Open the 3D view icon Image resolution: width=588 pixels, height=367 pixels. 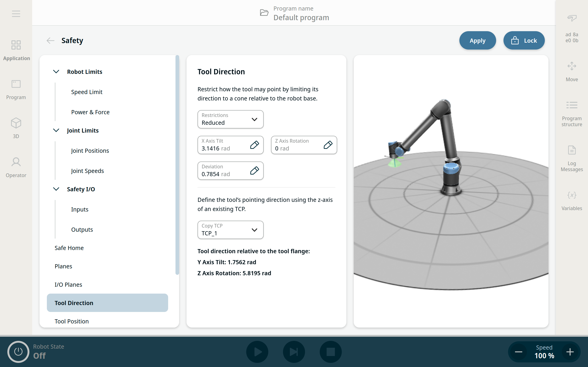pos(16,123)
